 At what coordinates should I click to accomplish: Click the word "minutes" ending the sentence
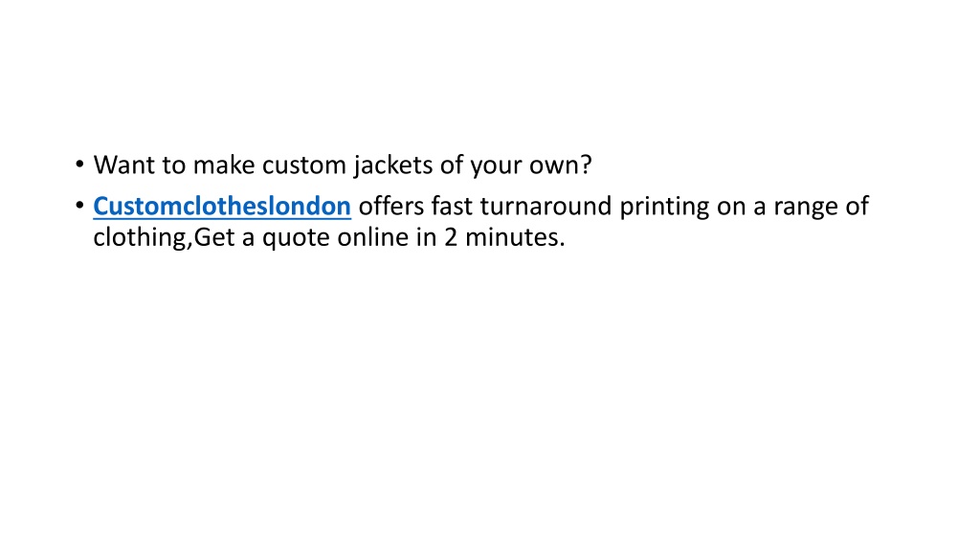(x=511, y=237)
